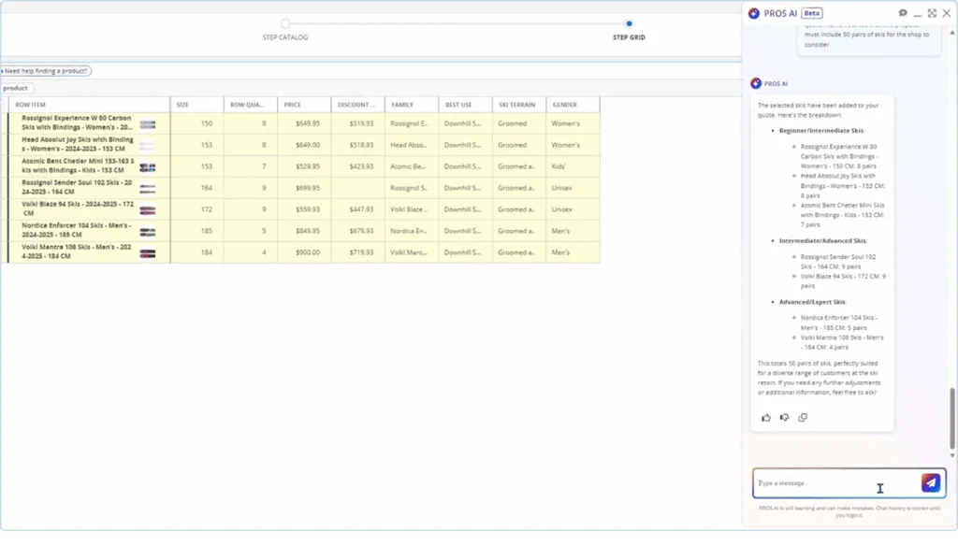Click Kids' gender cell for Atomic Bent Chetler
958x560 pixels.
click(573, 166)
